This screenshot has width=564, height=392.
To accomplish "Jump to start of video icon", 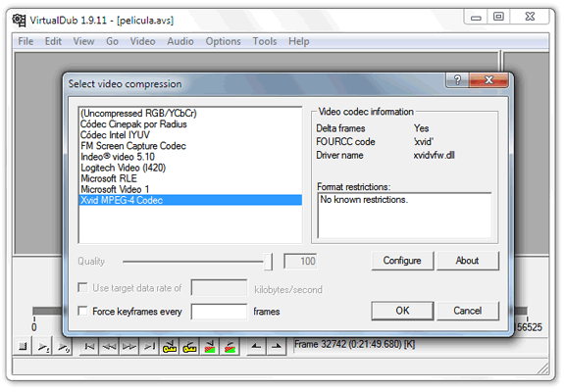I will [89, 347].
